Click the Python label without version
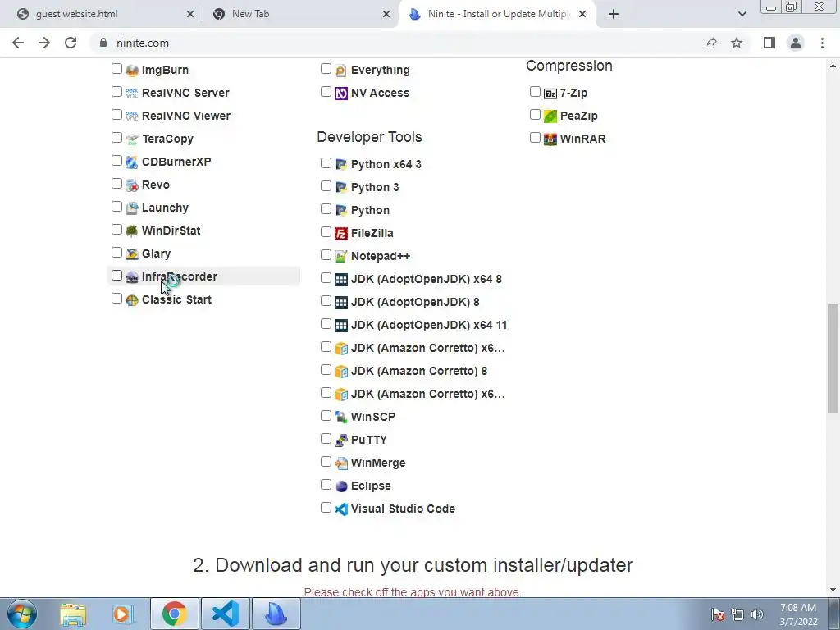 370,211
